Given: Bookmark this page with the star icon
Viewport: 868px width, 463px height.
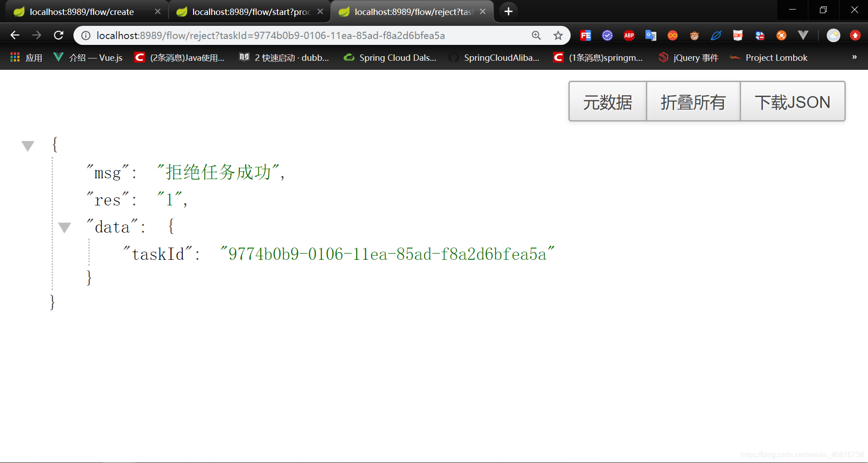Looking at the screenshot, I should click(x=558, y=35).
